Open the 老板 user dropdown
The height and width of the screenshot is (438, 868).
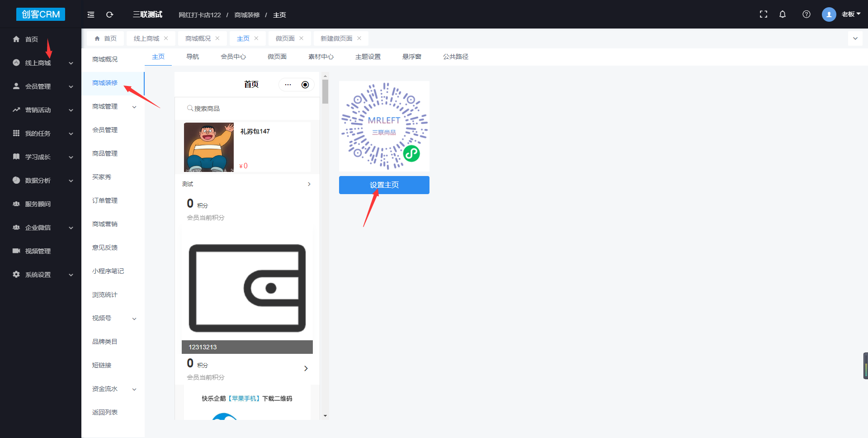[851, 14]
